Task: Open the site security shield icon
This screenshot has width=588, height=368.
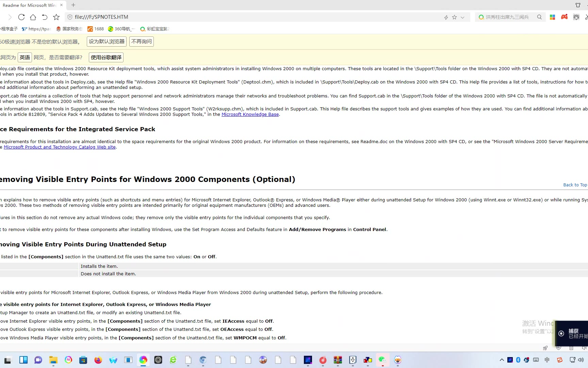Action: click(x=70, y=17)
